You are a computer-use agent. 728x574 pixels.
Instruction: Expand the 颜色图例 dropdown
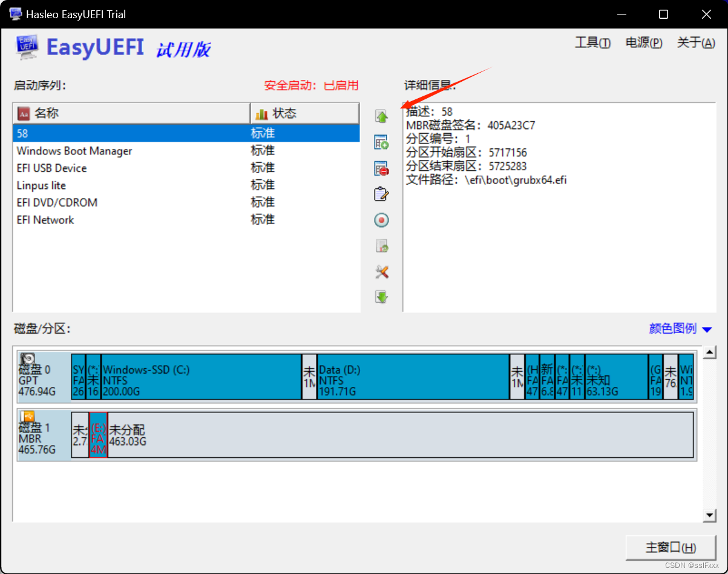680,329
